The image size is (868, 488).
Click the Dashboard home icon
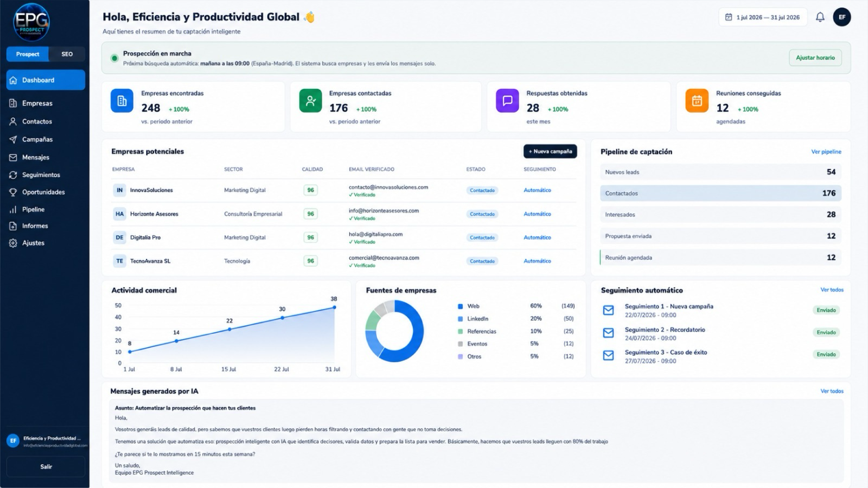coord(13,80)
